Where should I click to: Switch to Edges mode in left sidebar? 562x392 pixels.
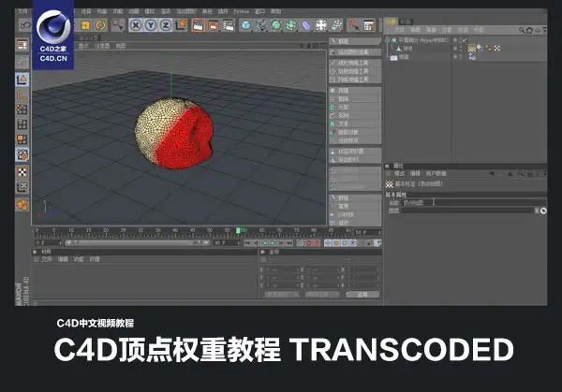pyautogui.click(x=22, y=124)
